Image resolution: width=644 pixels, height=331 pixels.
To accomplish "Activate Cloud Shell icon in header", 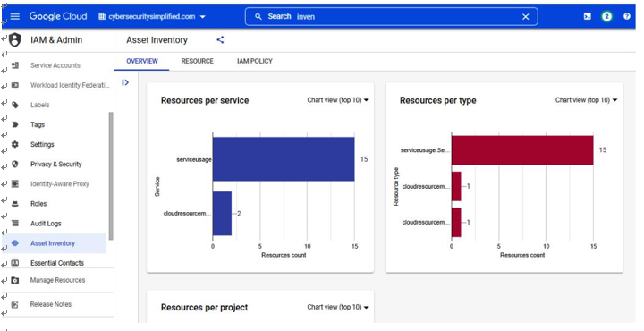I will click(x=588, y=16).
